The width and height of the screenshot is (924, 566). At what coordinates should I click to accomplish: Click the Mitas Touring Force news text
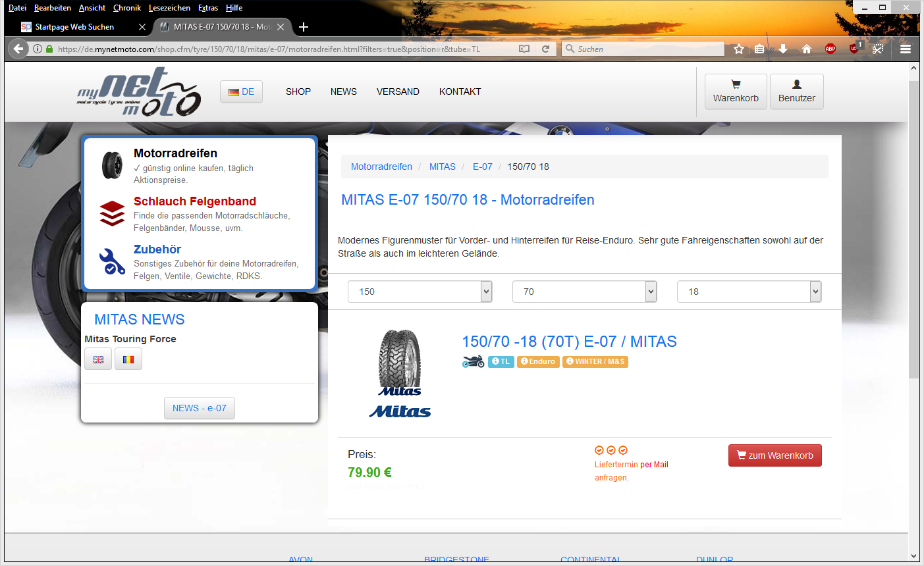coord(130,339)
